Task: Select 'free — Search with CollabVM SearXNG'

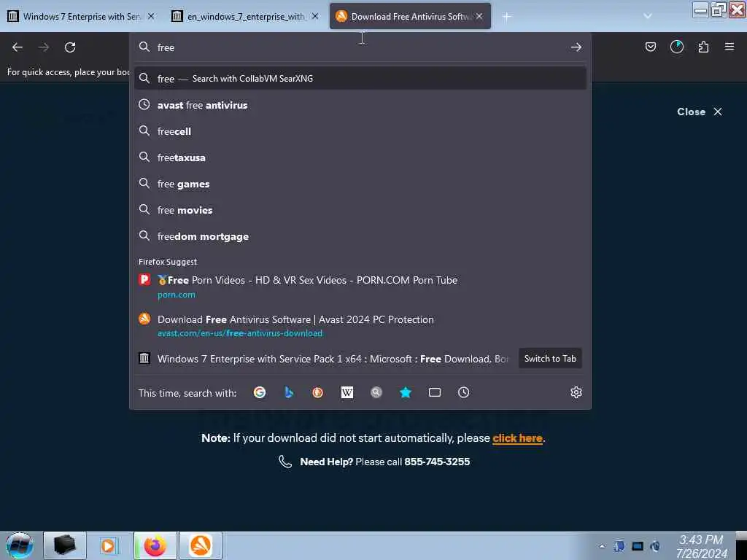Action: (x=360, y=79)
